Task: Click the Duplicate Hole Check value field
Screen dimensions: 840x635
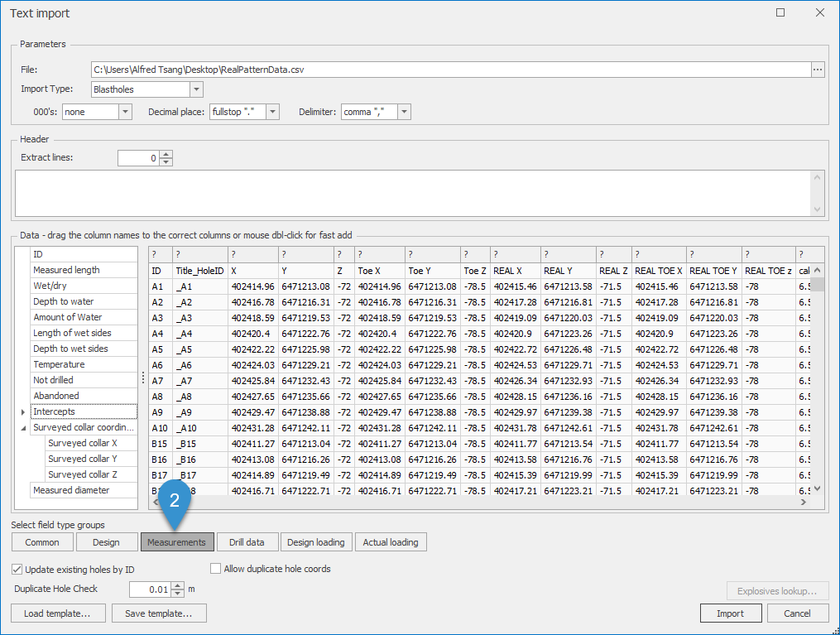Action: 151,589
